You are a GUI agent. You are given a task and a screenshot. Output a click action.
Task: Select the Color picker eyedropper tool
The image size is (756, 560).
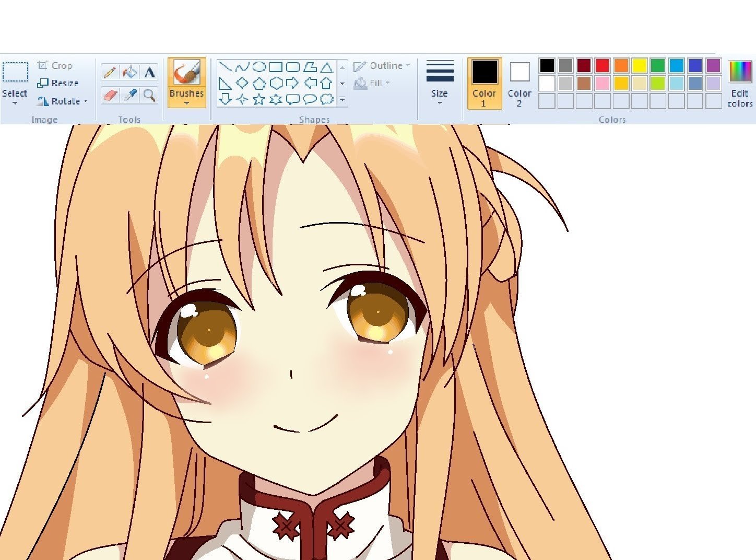coord(129,95)
